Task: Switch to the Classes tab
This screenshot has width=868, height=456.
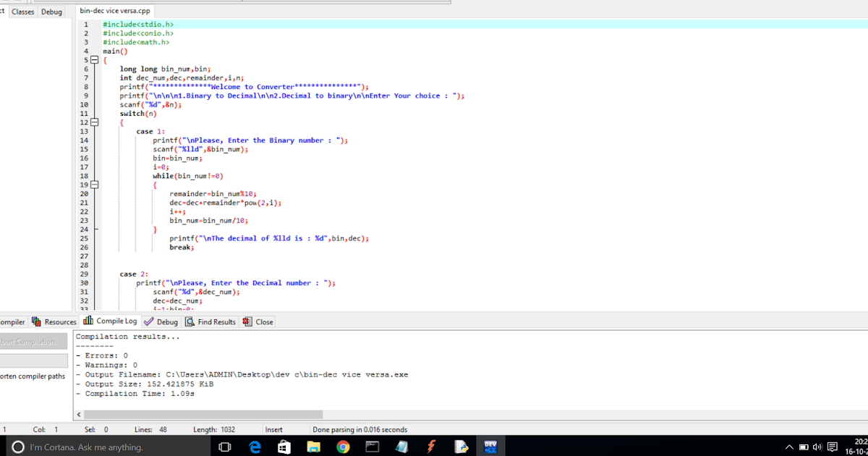Action: coord(22,12)
